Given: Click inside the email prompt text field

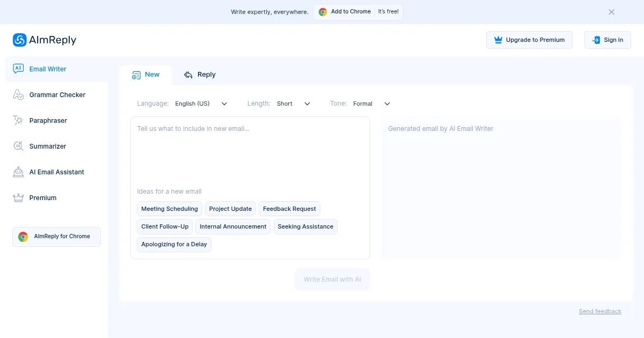Looking at the screenshot, I should pyautogui.click(x=250, y=150).
